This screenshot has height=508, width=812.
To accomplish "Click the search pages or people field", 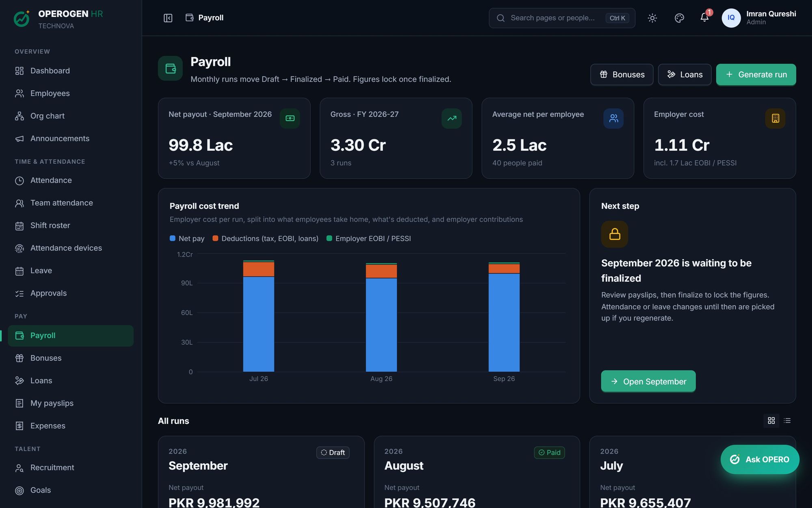I will click(562, 18).
